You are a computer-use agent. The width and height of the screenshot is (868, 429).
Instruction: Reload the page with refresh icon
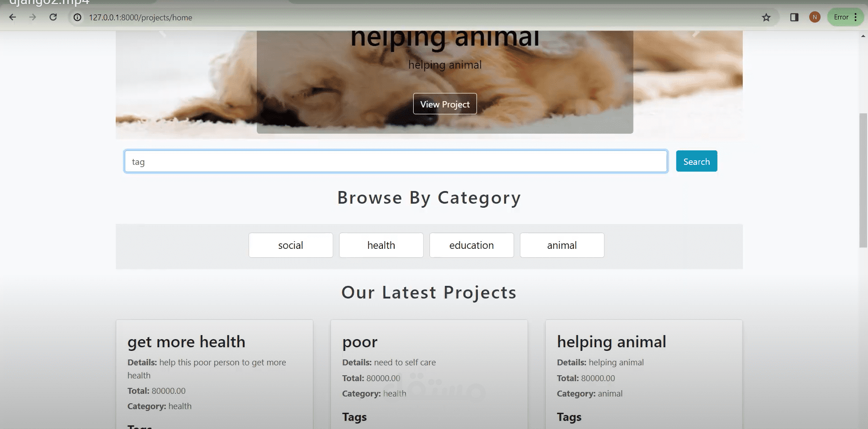53,17
